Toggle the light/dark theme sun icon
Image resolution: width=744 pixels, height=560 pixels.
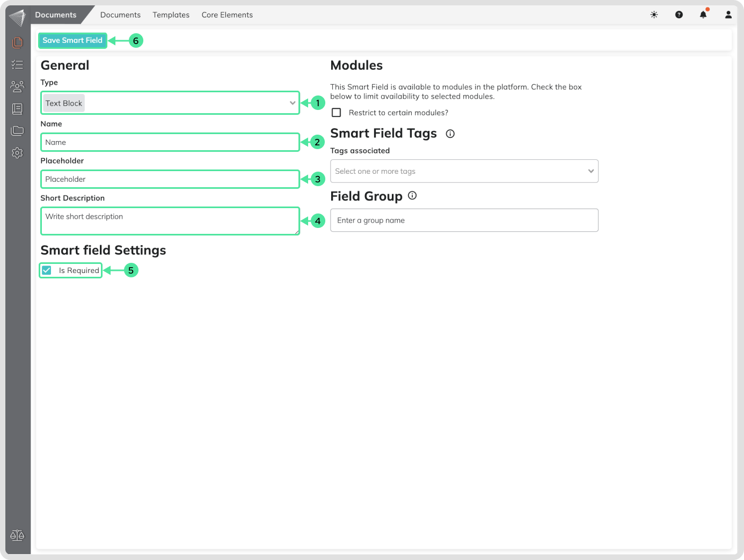pos(654,15)
